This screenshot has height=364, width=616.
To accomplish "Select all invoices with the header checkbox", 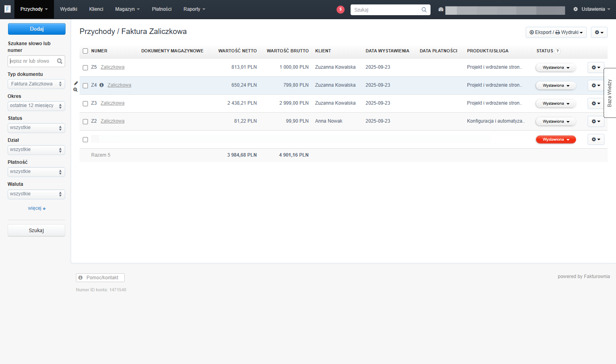I will tap(85, 51).
